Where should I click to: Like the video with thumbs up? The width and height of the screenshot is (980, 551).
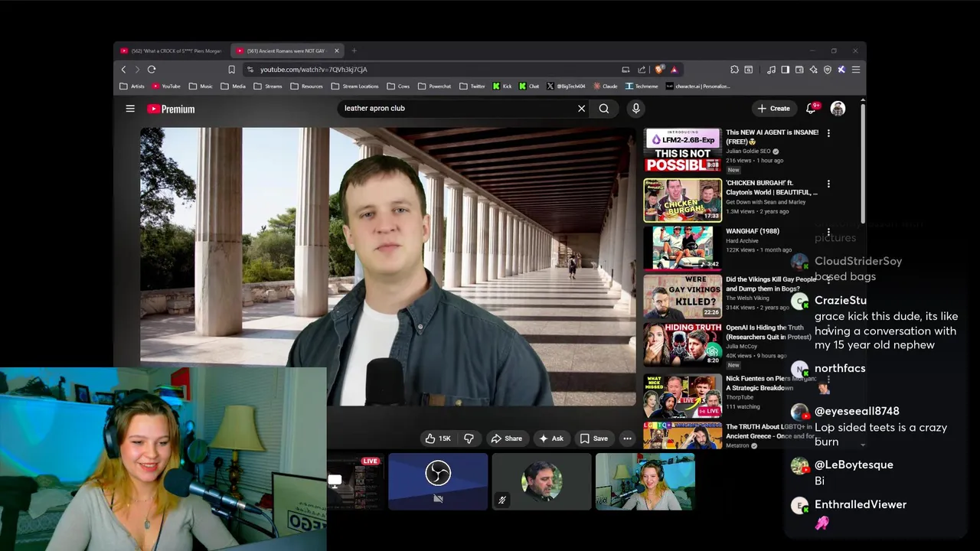tap(438, 439)
